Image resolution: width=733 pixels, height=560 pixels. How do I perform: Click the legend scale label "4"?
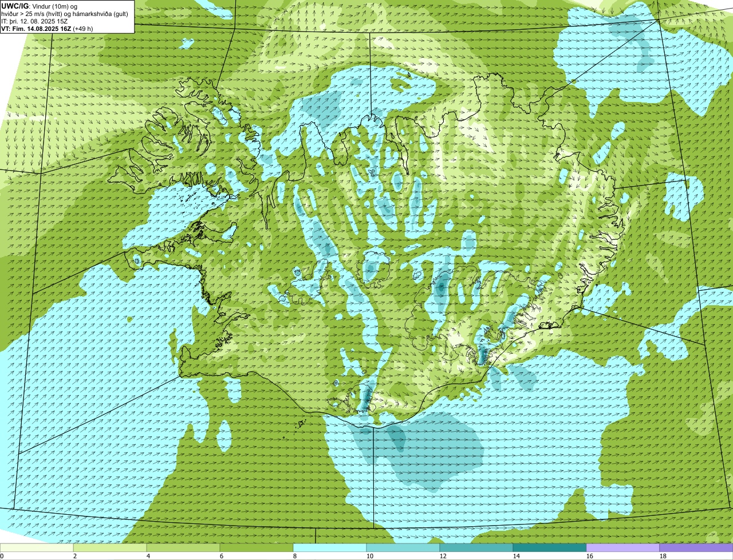coord(148,556)
